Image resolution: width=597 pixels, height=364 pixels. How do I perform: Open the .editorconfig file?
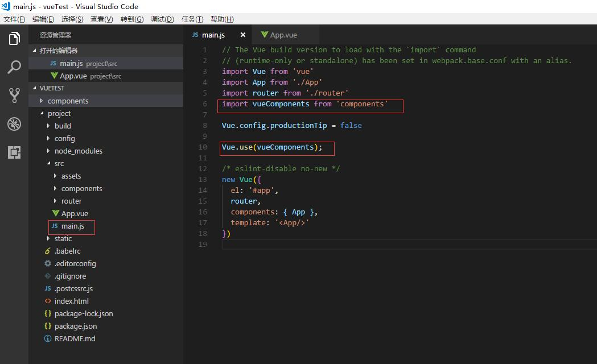pyautogui.click(x=106, y=263)
